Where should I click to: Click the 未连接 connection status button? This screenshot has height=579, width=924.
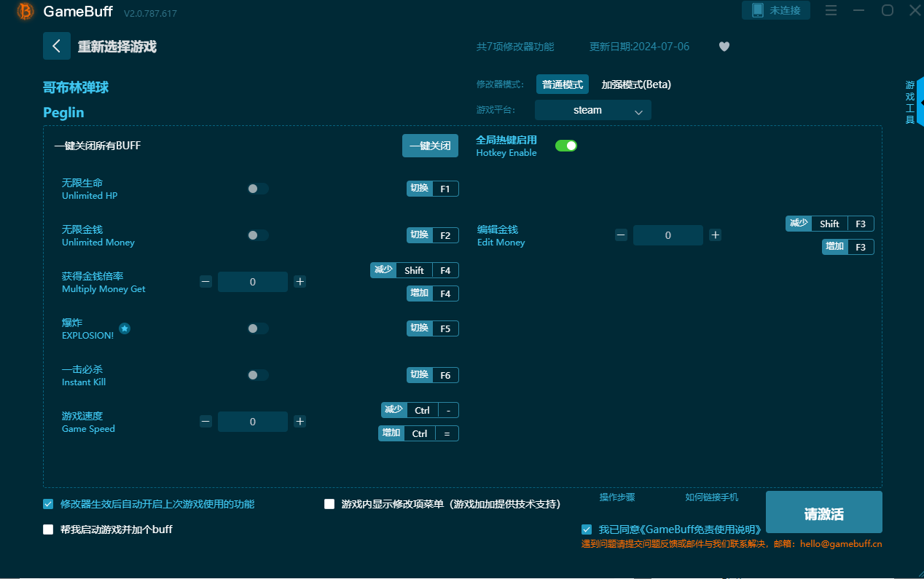point(776,10)
